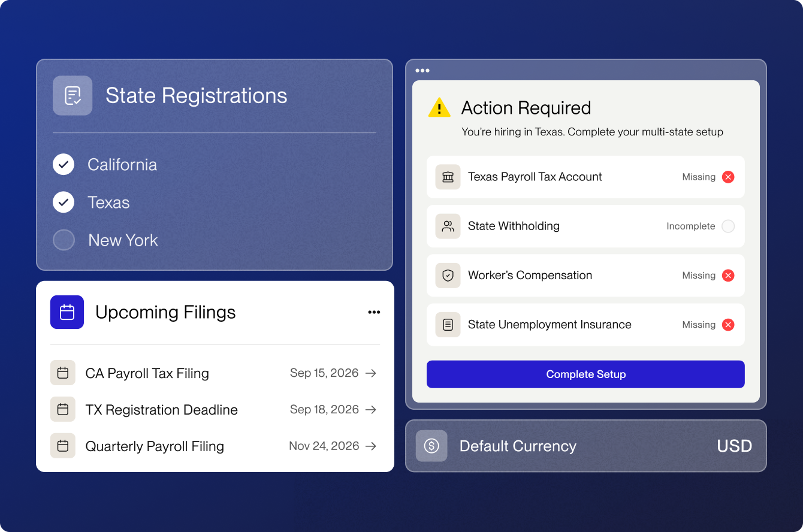The image size is (803, 532).
Task: Click the Default Currency label
Action: pyautogui.click(x=518, y=446)
